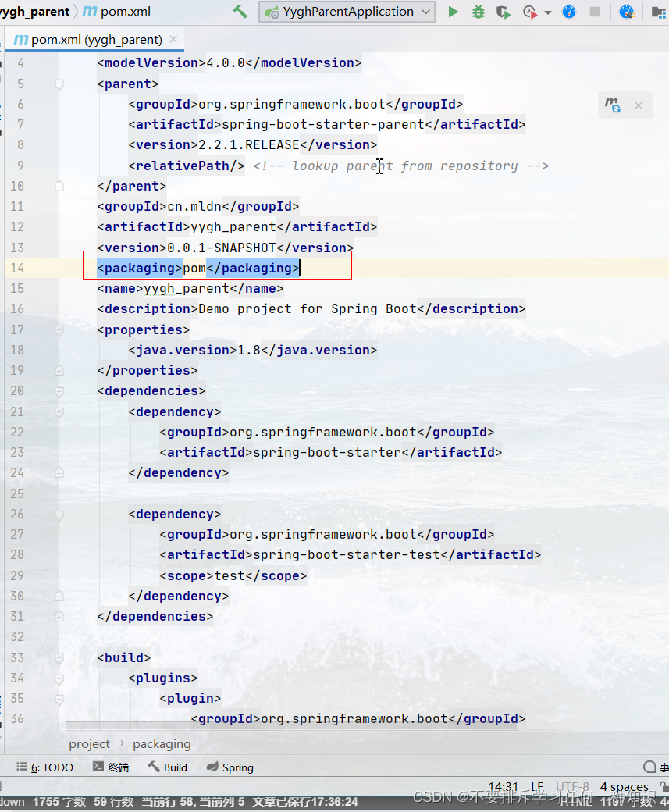Click ygh_parent in the navigation bar
This screenshot has height=812, width=669.
point(34,12)
